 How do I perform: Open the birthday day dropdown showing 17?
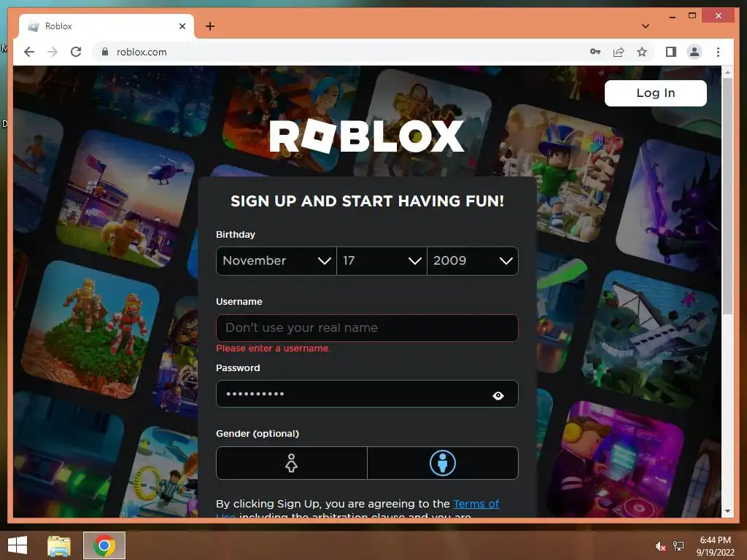pyautogui.click(x=382, y=261)
